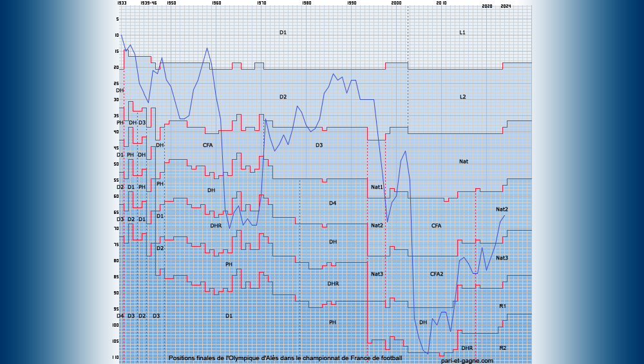
Task: Select the 75 value on the vertical axis
Action: [x=116, y=244]
